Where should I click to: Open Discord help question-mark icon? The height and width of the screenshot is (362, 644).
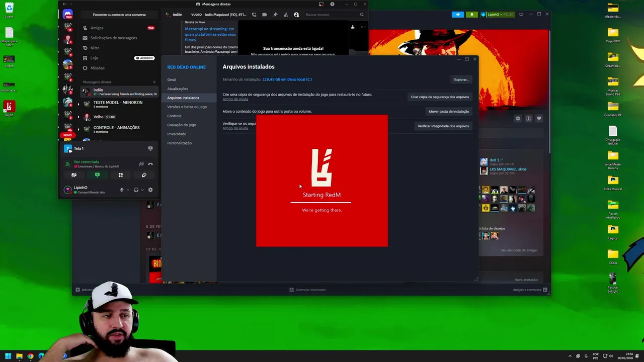pos(332,4)
